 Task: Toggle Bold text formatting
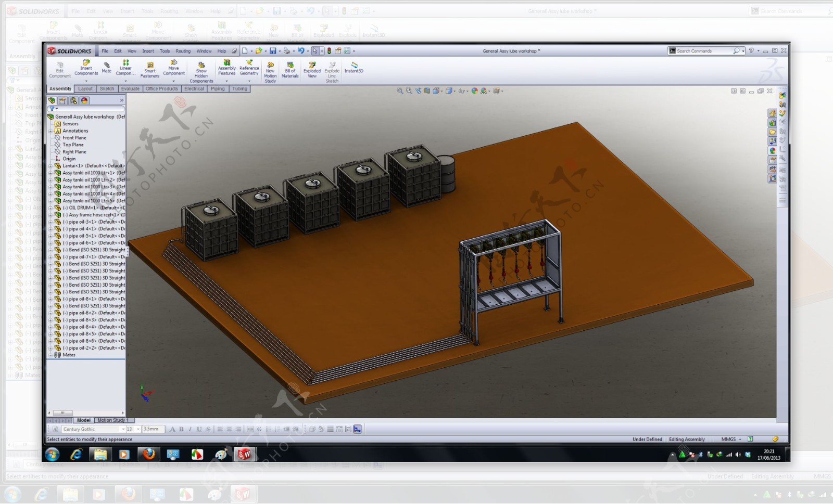[181, 429]
